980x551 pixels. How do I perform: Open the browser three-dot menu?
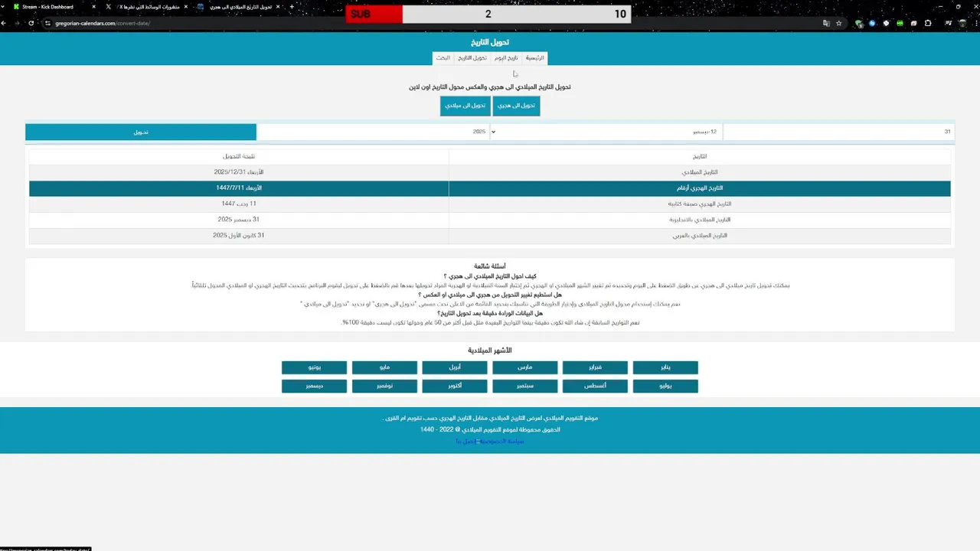[x=976, y=23]
